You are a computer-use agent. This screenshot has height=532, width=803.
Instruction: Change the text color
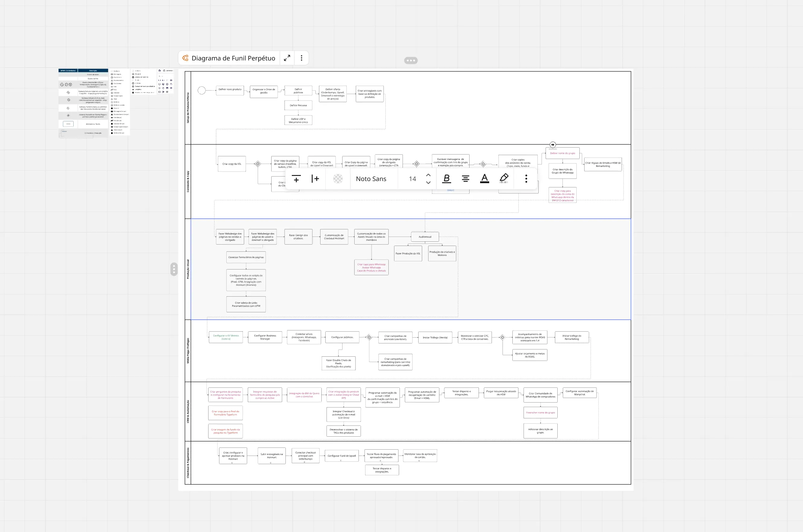click(484, 179)
